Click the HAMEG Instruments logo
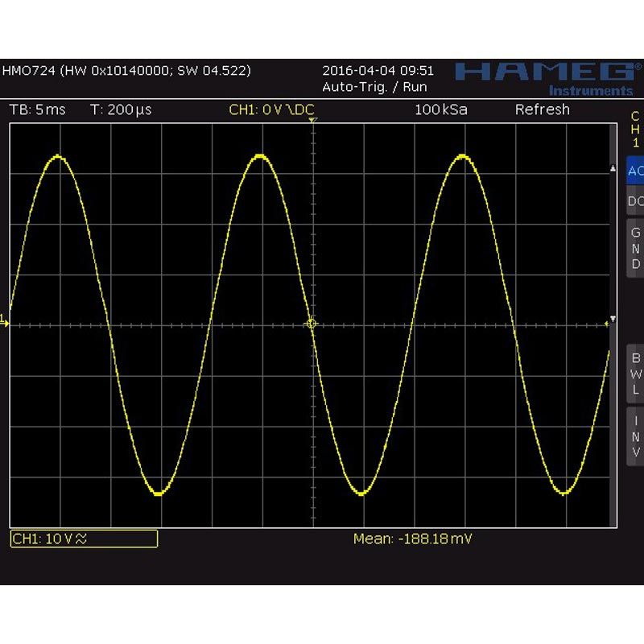 [544, 77]
